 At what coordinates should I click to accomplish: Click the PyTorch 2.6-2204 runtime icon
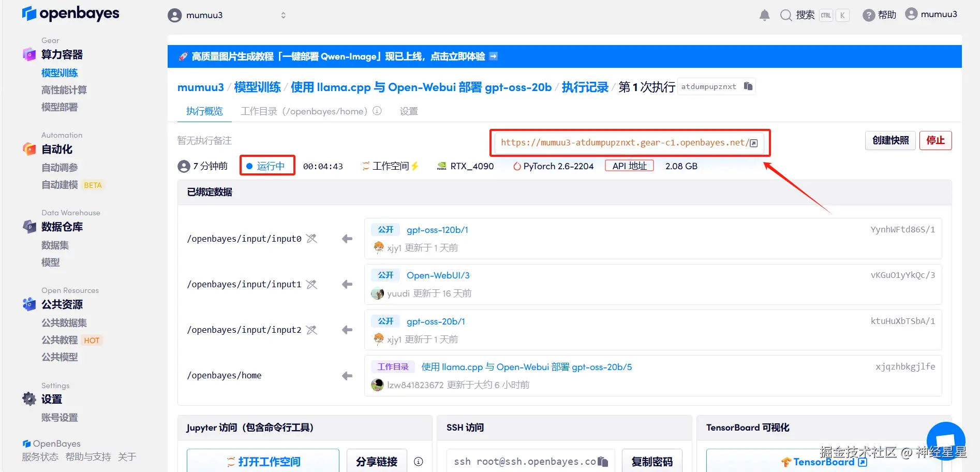pos(517,166)
